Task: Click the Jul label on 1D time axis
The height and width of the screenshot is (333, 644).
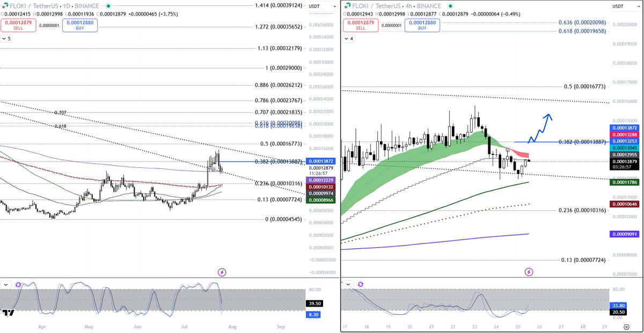Action: tap(184, 326)
